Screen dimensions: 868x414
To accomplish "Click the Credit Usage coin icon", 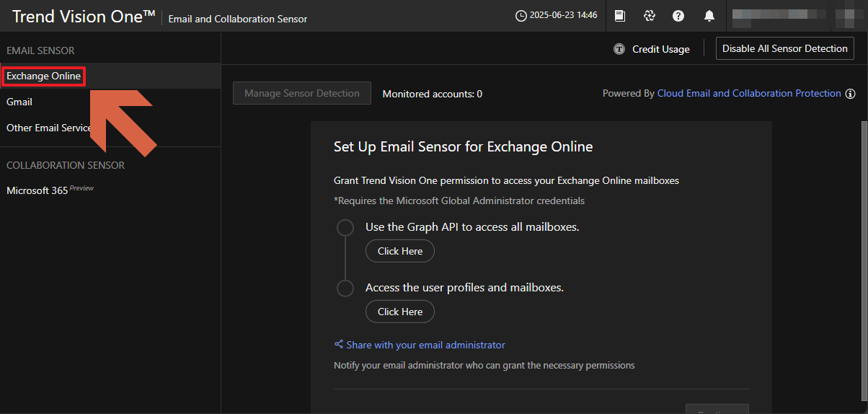I will (x=619, y=49).
